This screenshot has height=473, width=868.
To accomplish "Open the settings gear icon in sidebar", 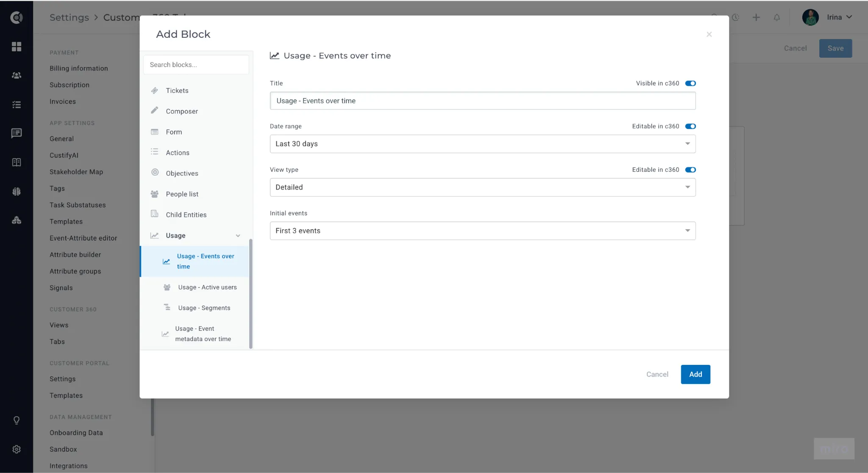I will pos(17,449).
